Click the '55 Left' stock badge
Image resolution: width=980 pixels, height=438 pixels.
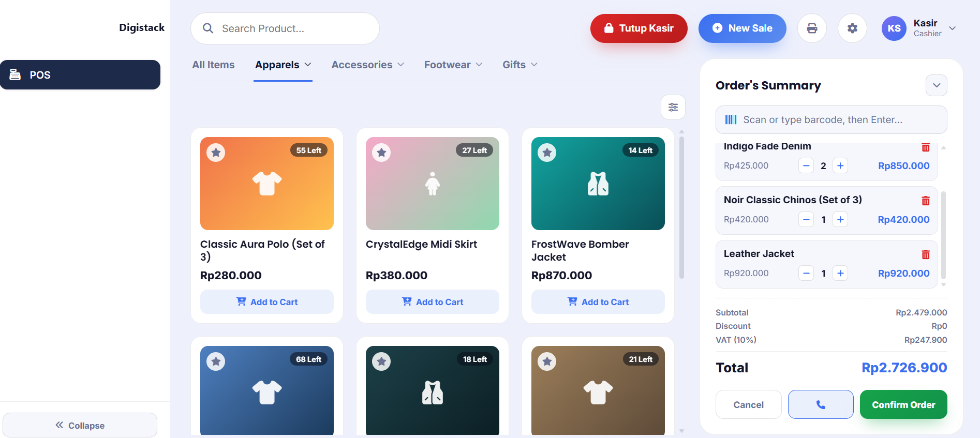click(x=309, y=150)
